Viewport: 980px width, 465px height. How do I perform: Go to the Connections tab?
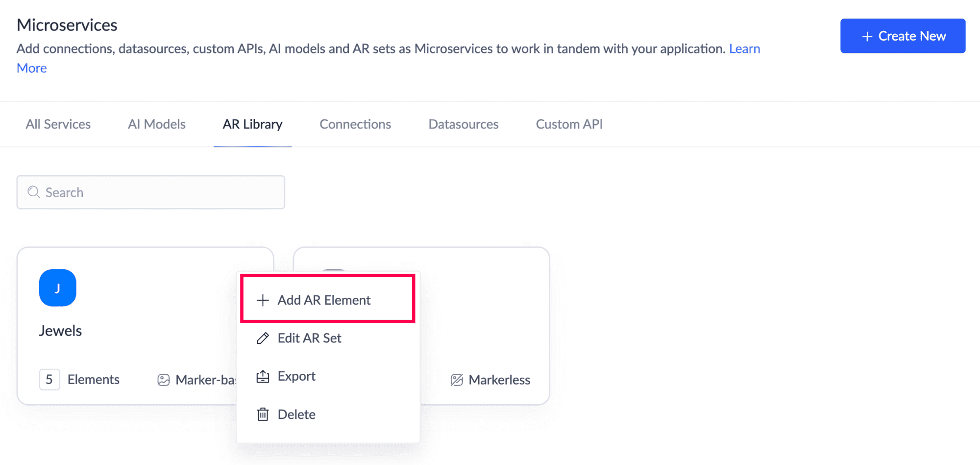355,125
